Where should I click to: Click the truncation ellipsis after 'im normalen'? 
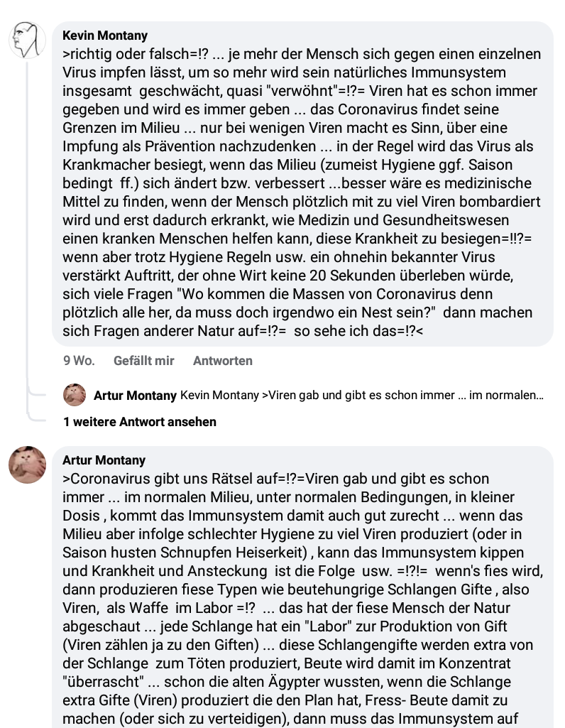point(539,396)
